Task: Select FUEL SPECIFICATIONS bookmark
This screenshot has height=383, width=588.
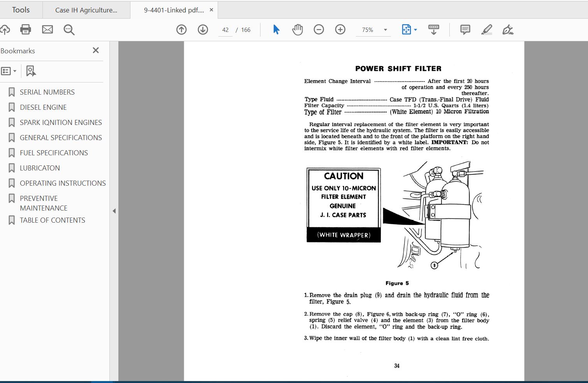Action: tap(54, 153)
